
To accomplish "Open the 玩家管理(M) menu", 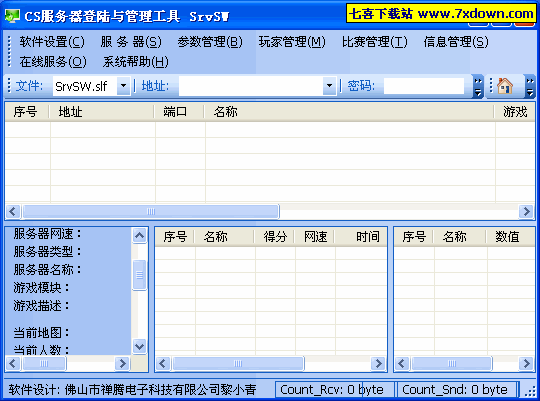I will click(292, 42).
